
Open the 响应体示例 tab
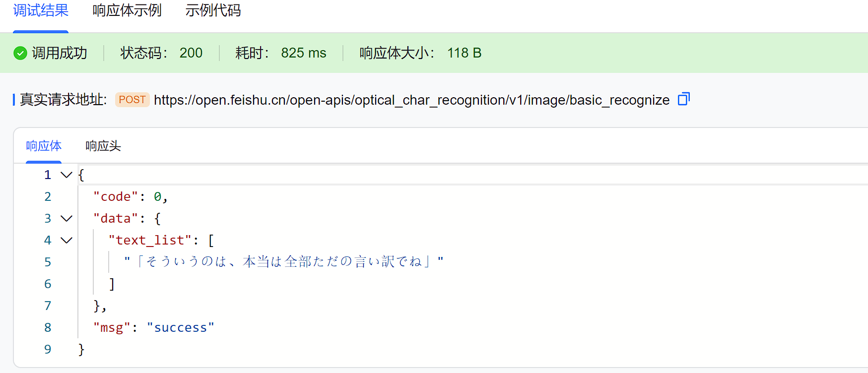[127, 10]
